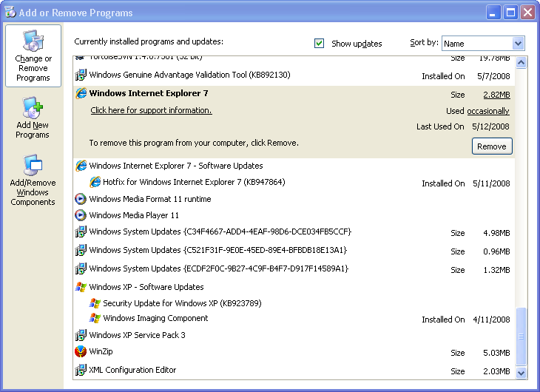Click the XML Configuration Editor icon

click(x=81, y=370)
